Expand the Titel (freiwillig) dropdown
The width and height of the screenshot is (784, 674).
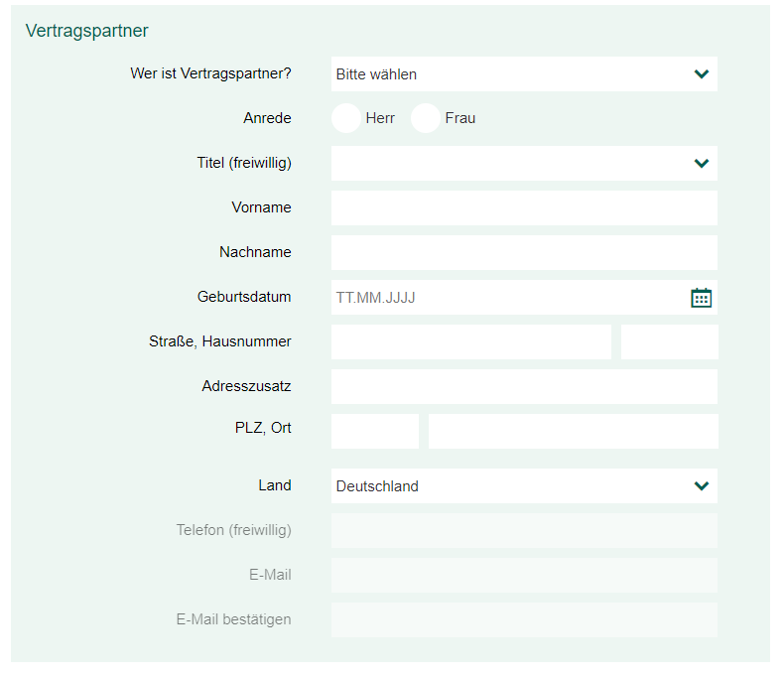tap(524, 163)
